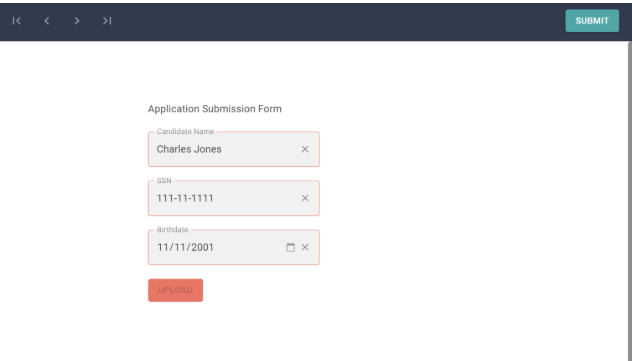Clear the Birthdate field value
The height and width of the screenshot is (361, 632).
pyautogui.click(x=305, y=247)
